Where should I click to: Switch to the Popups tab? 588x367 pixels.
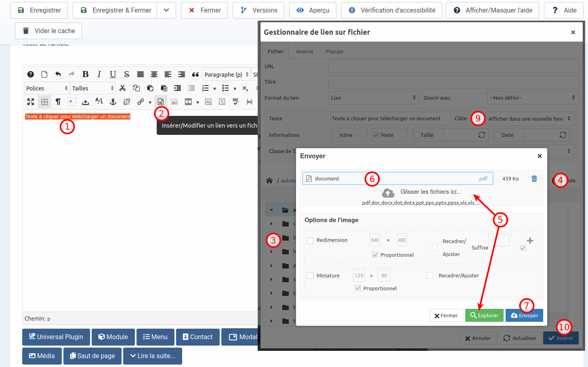point(334,51)
